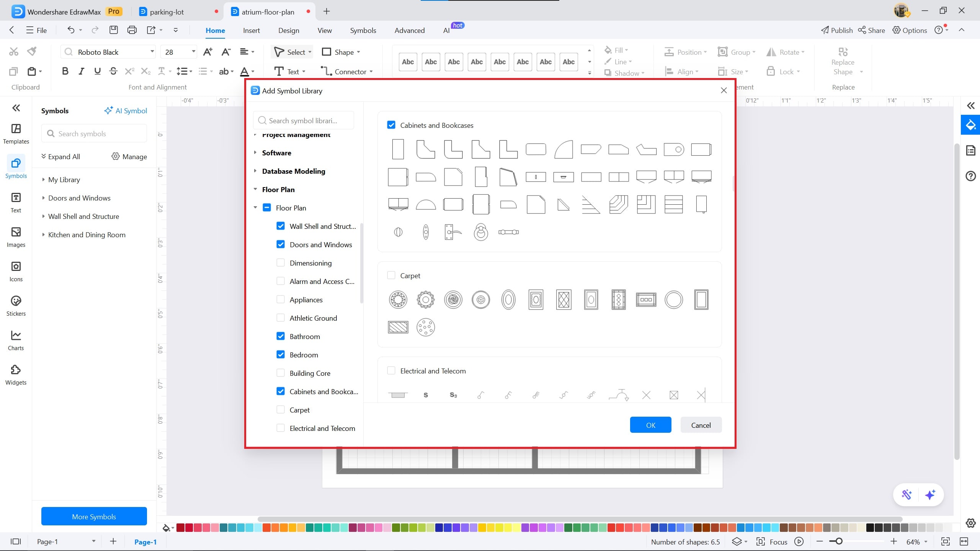This screenshot has height=551, width=980.
Task: Click the More Symbols button
Action: pyautogui.click(x=94, y=517)
